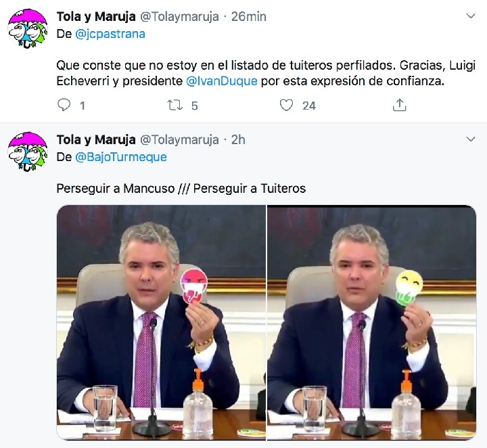Screen dimensions: 487x448
Task: Open the left image with red emoji
Action: coord(161,322)
